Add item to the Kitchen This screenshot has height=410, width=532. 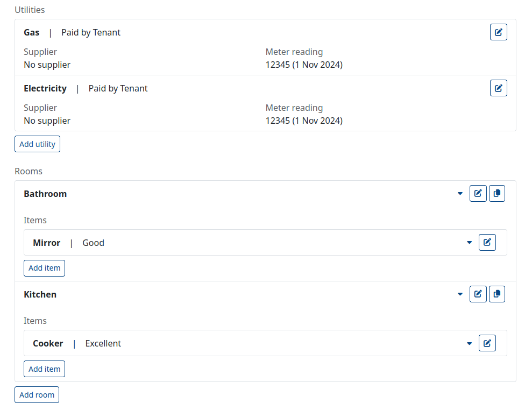coord(44,369)
